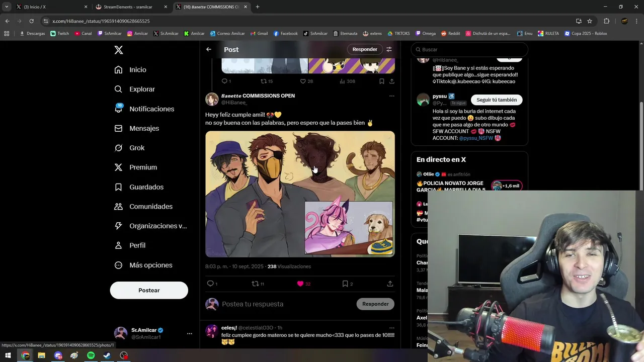Open Spotify from the taskbar
644x362 pixels.
pos(91,355)
